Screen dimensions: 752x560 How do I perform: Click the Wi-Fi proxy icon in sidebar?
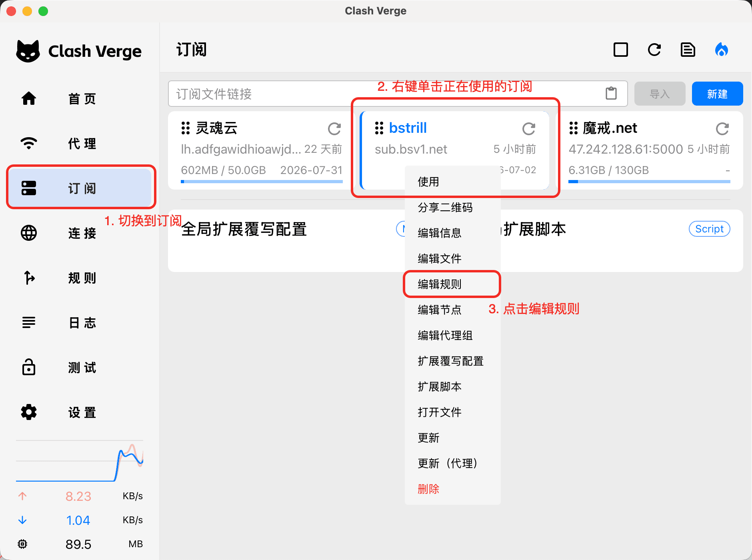29,143
